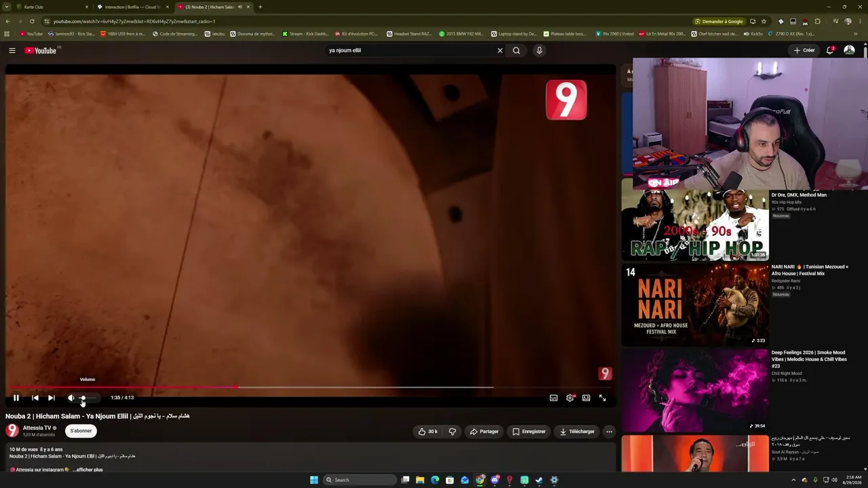The height and width of the screenshot is (488, 868).
Task: Click Demander à Google in address bar
Action: 719,22
